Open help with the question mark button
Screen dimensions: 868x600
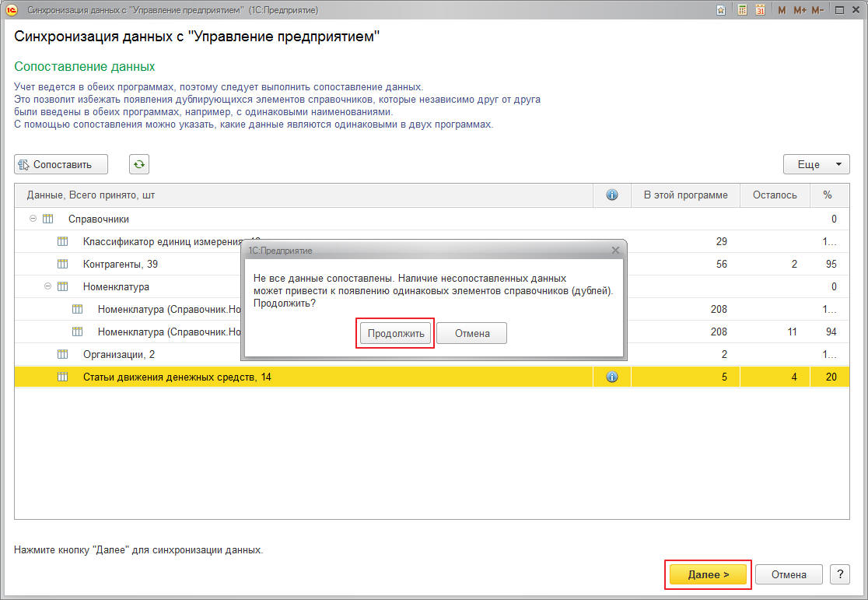[839, 574]
